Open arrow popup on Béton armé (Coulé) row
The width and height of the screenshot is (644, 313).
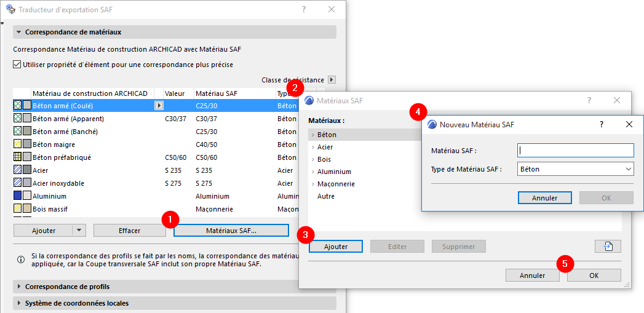[x=159, y=106]
